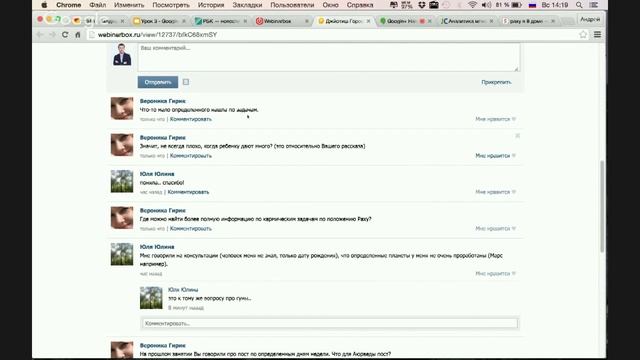Screen dimensions: 640x360
Task: Click the reply avatar beside 'это к тому же вопросу'
Action: tap(151, 298)
